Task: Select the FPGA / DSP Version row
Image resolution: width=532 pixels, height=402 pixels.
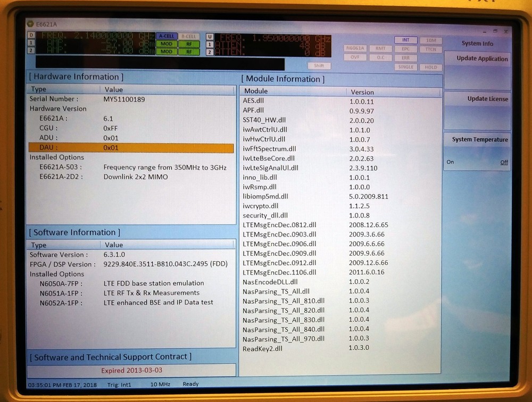Action: tap(131, 264)
